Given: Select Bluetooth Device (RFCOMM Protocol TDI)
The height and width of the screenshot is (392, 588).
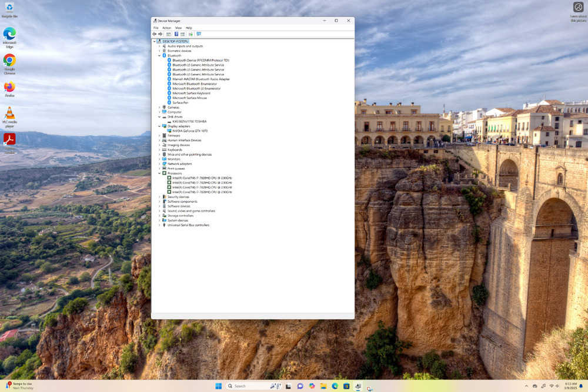Looking at the screenshot, I should 201,60.
